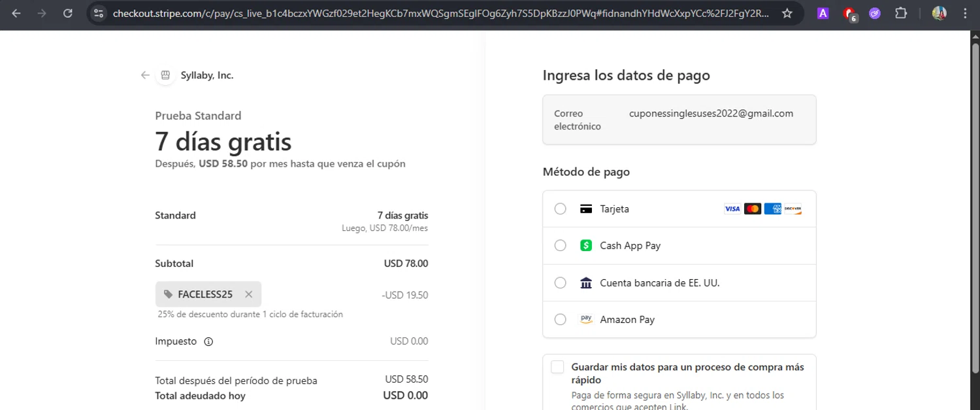This screenshot has width=980, height=410.
Task: Click the browser address bar URL
Action: [440, 13]
